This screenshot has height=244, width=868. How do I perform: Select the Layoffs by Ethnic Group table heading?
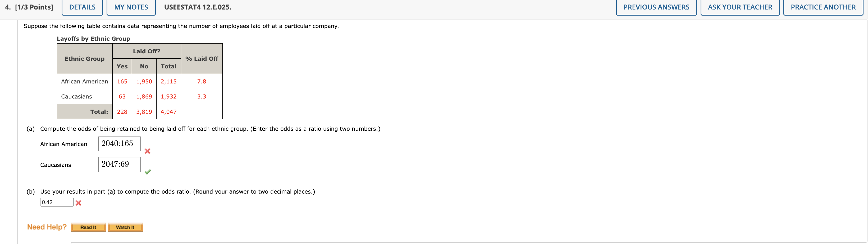click(93, 39)
